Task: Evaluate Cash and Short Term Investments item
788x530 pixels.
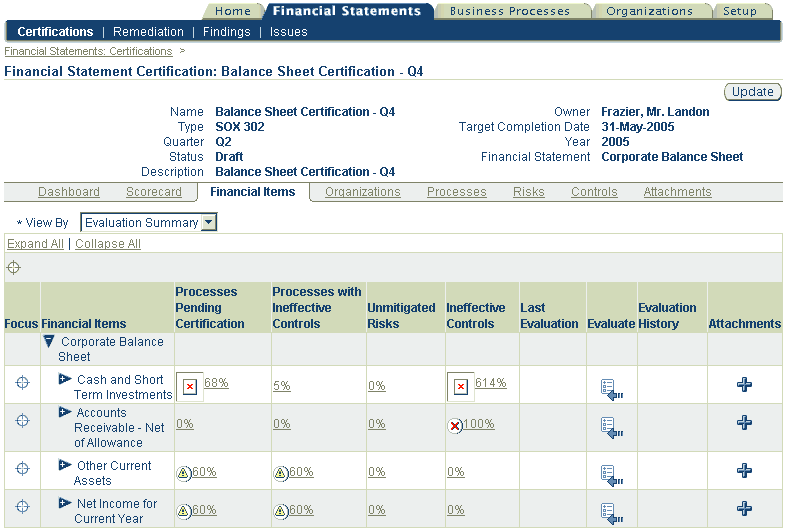Action: [612, 389]
